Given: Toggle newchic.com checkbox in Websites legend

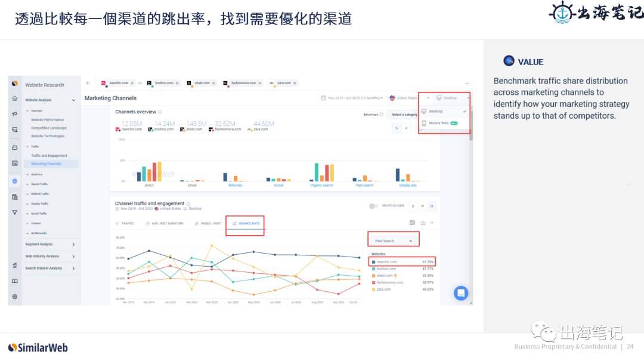Looking at the screenshot, I should point(373,262).
